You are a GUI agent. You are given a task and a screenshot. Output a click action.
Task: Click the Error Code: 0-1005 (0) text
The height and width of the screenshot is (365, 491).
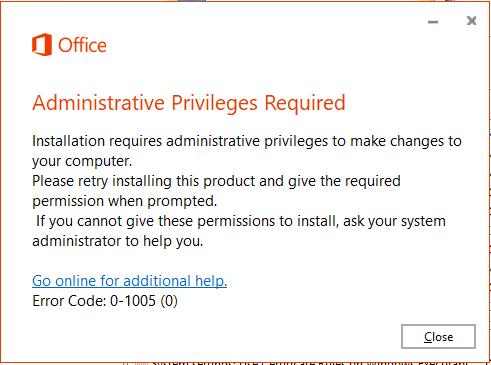click(x=105, y=301)
